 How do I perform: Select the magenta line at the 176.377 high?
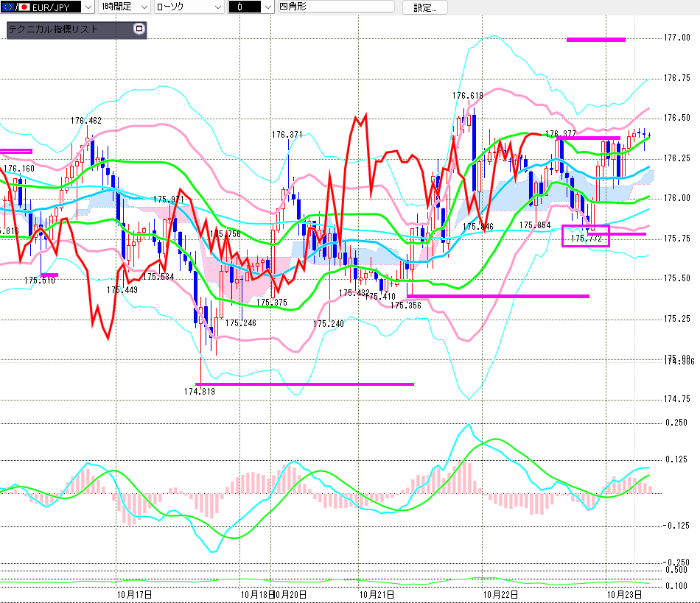[588, 138]
